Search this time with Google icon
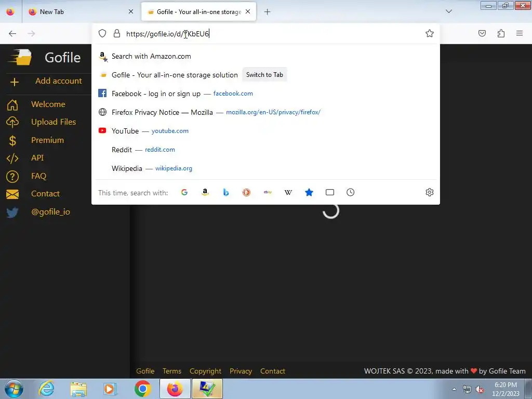The height and width of the screenshot is (399, 532). point(184,192)
